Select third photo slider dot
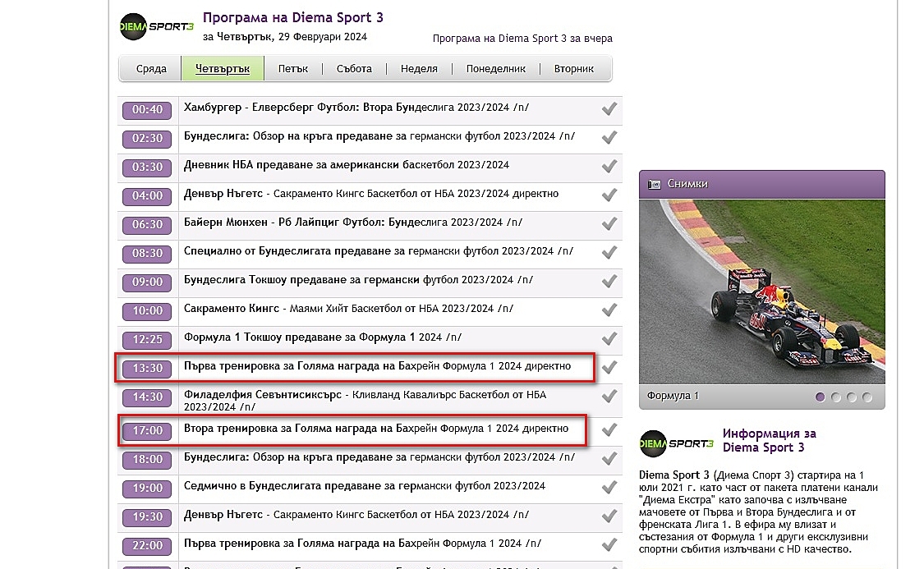Screen dimensions: 924x569 (852, 397)
